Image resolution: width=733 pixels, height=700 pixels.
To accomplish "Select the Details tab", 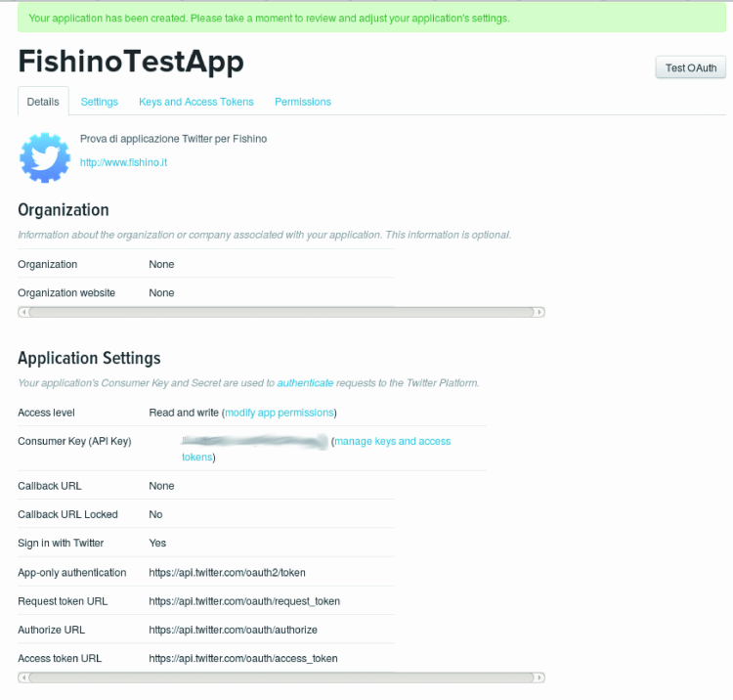I will pyautogui.click(x=43, y=101).
